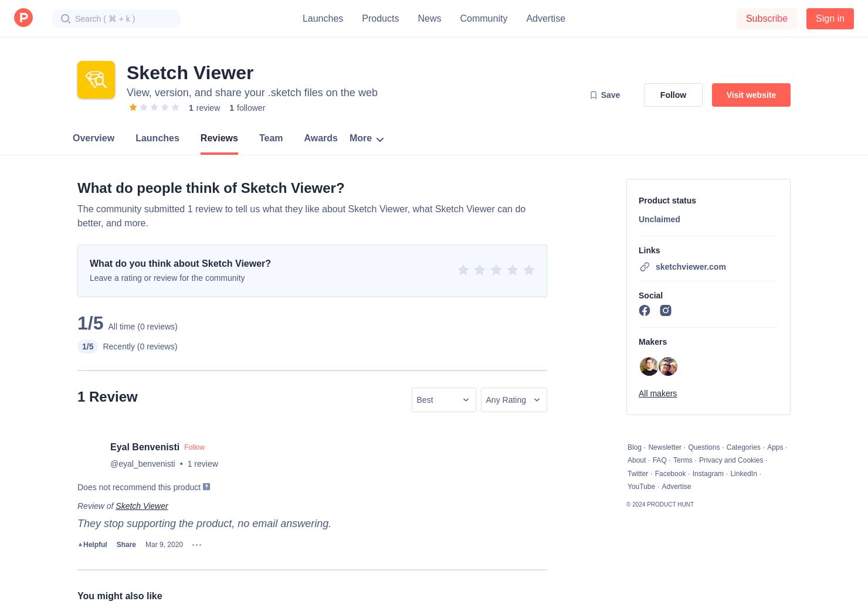Open the sketchviewer.com link

tap(690, 267)
